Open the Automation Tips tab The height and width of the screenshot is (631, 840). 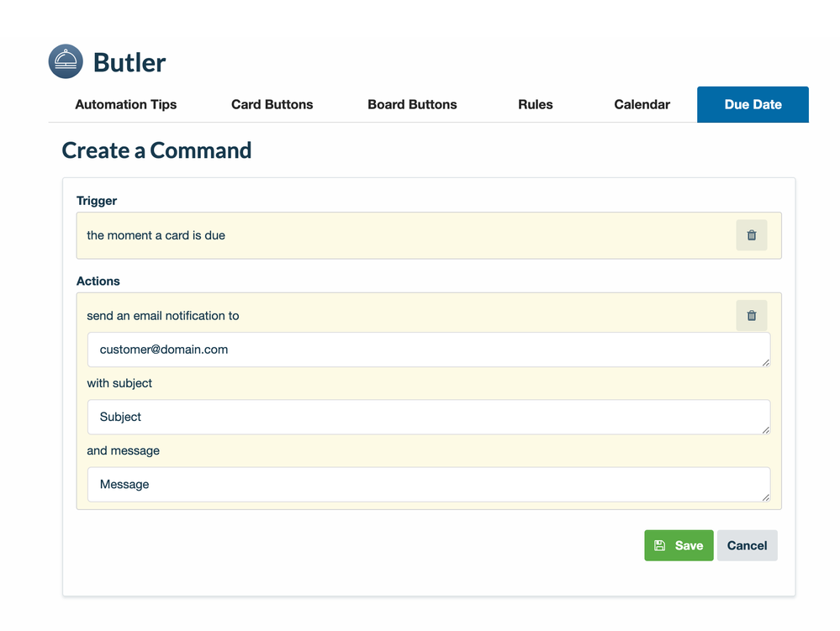[126, 104]
